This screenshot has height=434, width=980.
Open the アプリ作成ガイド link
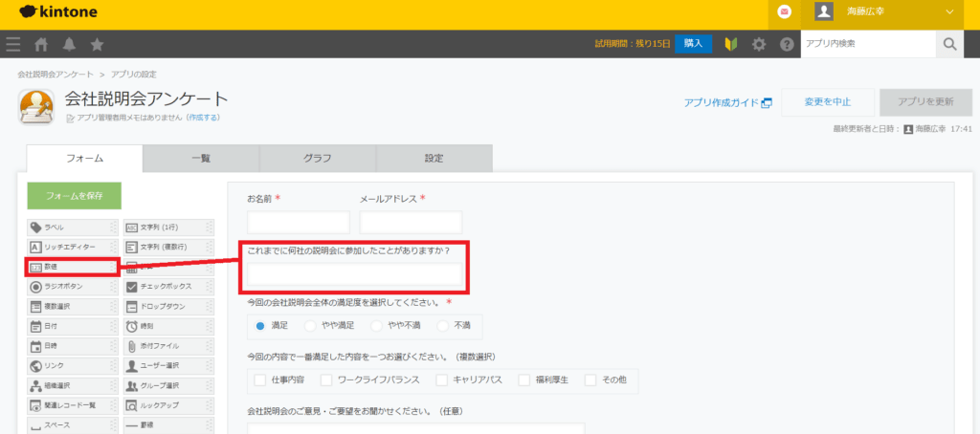[x=726, y=103]
